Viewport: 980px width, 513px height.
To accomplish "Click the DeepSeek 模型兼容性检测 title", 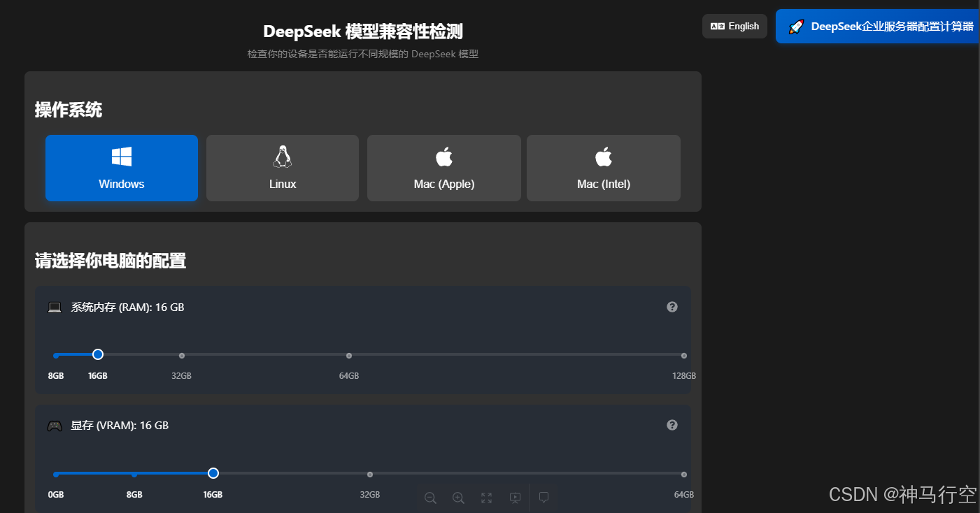I will tap(363, 31).
